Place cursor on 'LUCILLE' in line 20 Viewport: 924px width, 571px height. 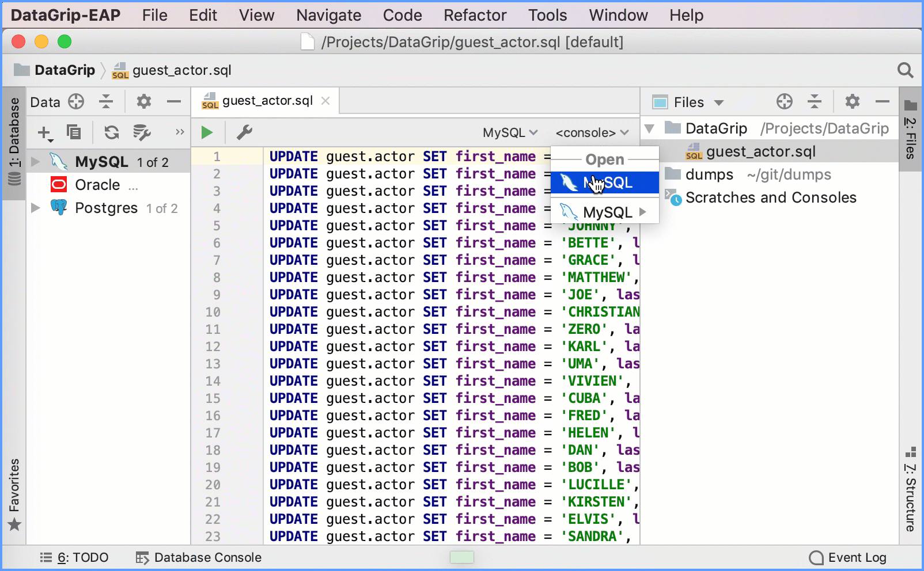[596, 485]
